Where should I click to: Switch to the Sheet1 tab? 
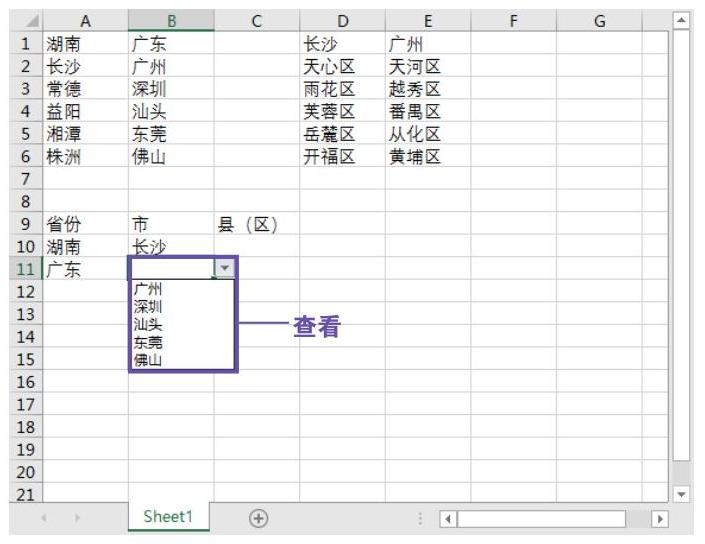tap(168, 517)
